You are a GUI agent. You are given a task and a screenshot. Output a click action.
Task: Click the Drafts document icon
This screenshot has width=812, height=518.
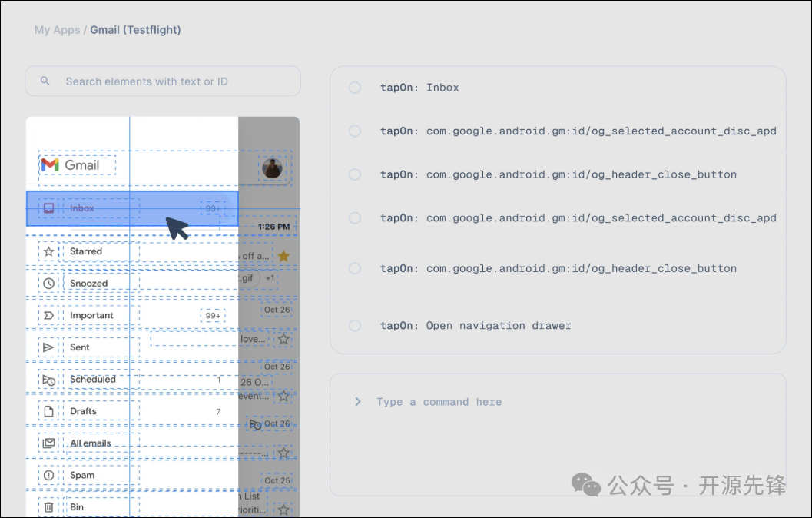pyautogui.click(x=48, y=411)
